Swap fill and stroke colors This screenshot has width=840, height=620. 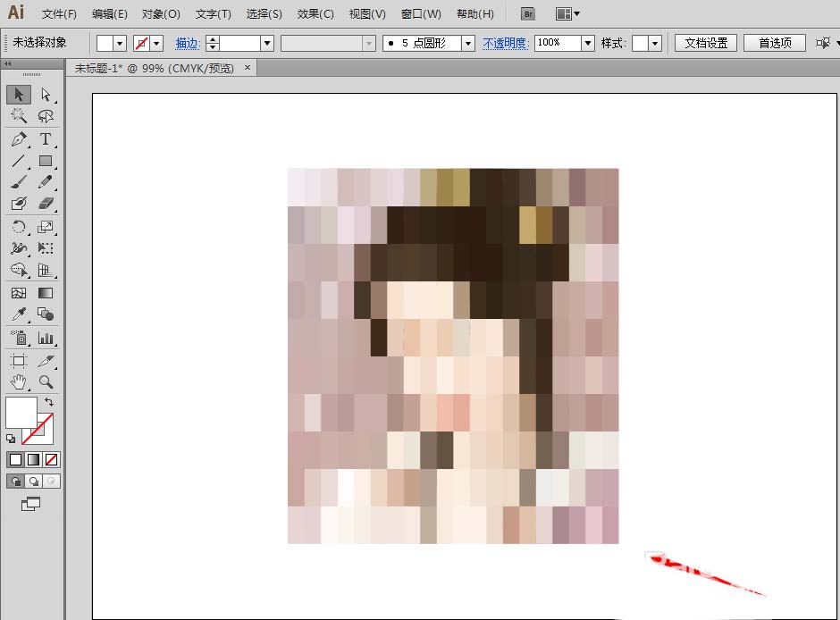click(49, 401)
